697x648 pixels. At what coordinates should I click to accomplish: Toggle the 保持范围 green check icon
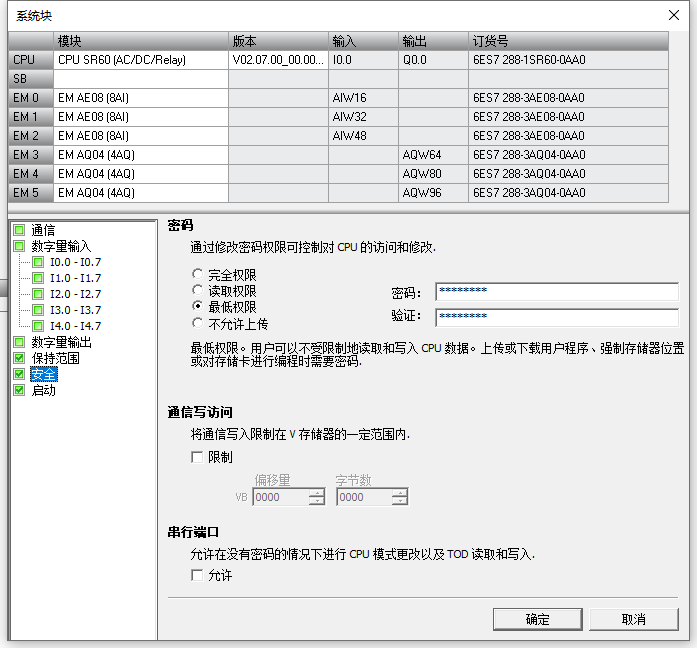(19, 358)
